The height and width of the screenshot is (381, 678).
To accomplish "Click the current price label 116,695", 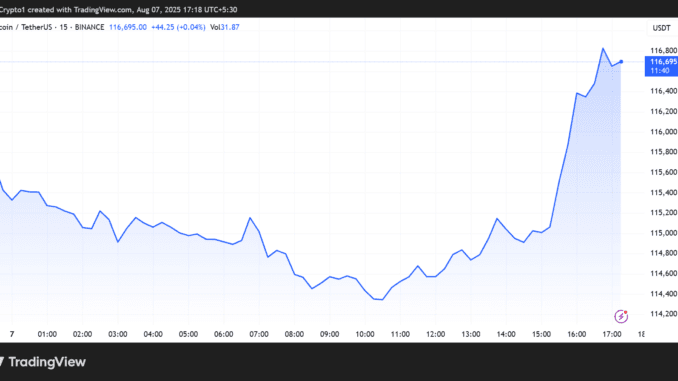I will point(661,66).
